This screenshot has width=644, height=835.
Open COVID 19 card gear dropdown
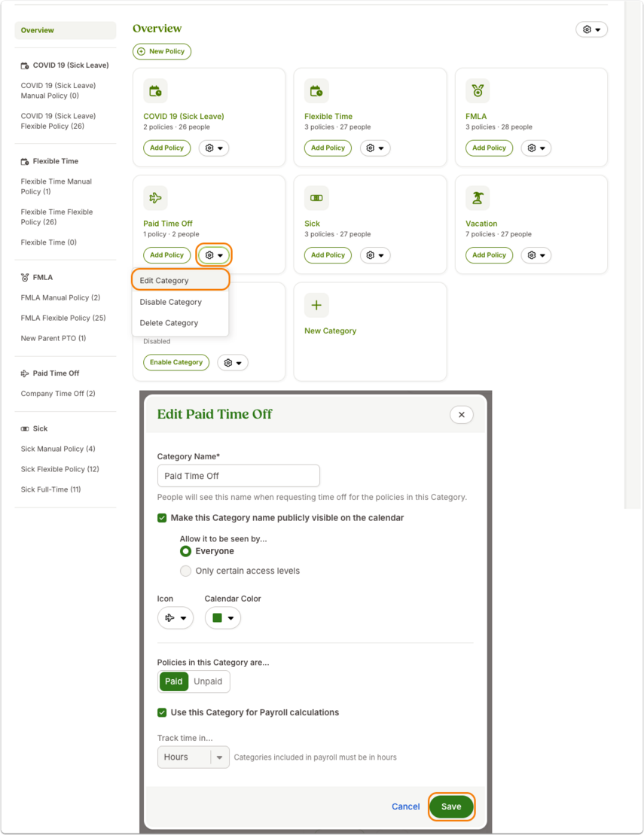[214, 148]
